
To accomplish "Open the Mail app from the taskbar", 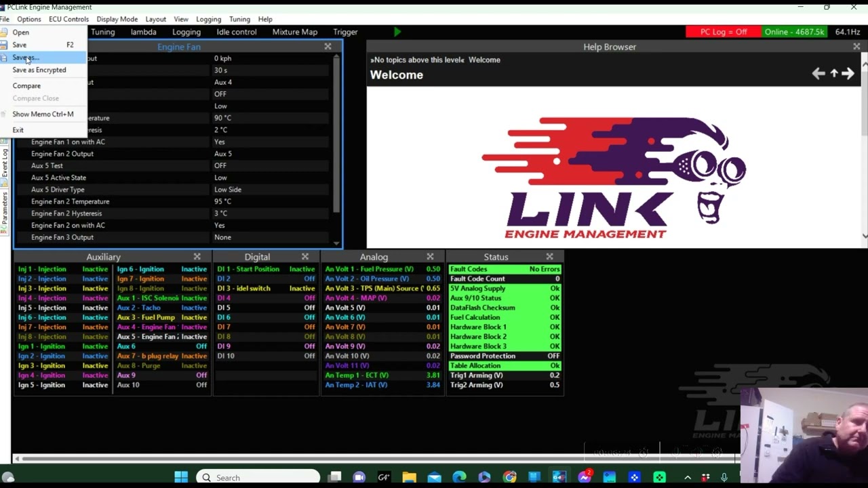I will (x=434, y=477).
